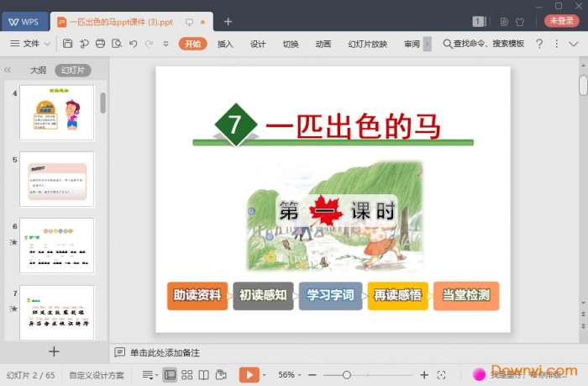The height and width of the screenshot is (386, 588).
Task: Click the 自定义设计方案 status bar entry
Action: [97, 375]
